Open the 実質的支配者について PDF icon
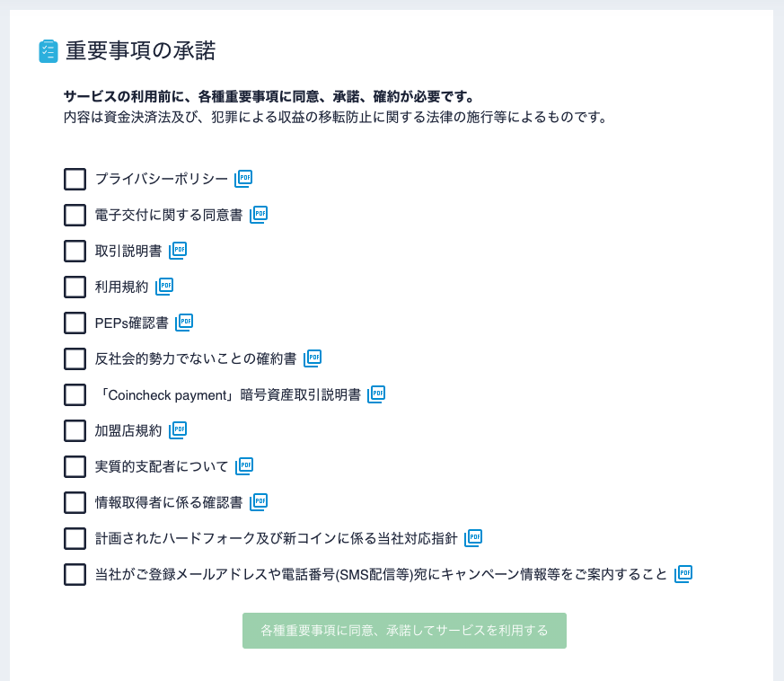Viewport: 784px width, 681px height. (244, 466)
